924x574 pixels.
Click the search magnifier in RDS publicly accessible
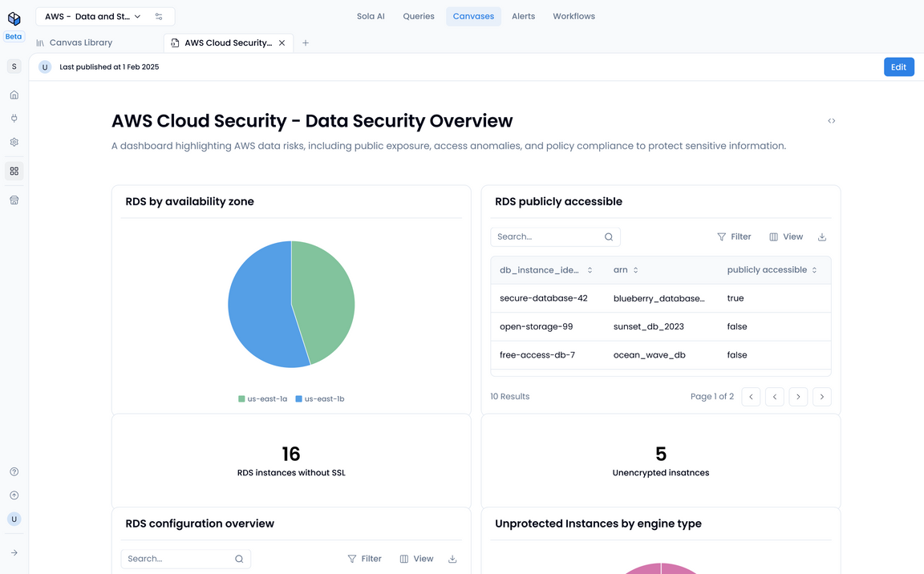coord(609,236)
